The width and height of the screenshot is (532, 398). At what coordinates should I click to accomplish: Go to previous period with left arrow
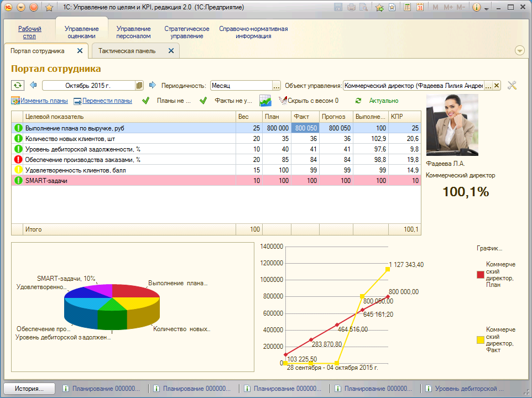point(33,85)
